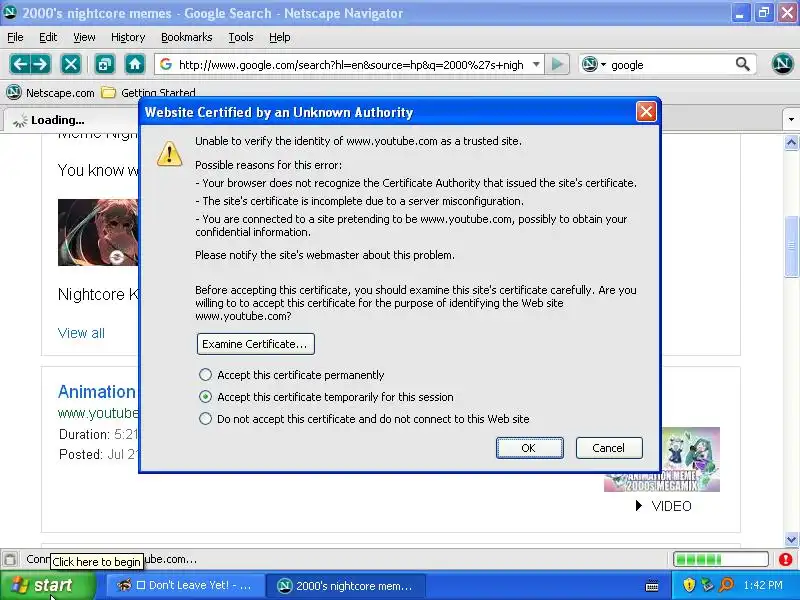Click the red alert icon in status bar
The image size is (800, 600).
[x=786, y=560]
